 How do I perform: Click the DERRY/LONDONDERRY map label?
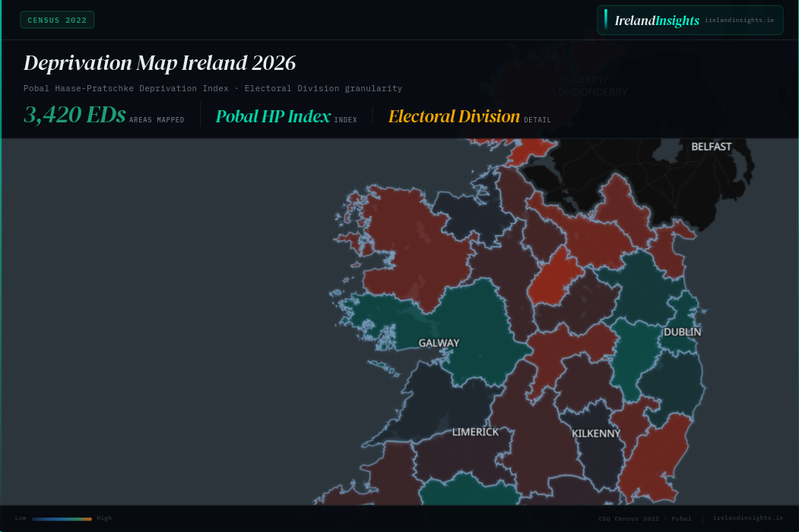[590, 86]
